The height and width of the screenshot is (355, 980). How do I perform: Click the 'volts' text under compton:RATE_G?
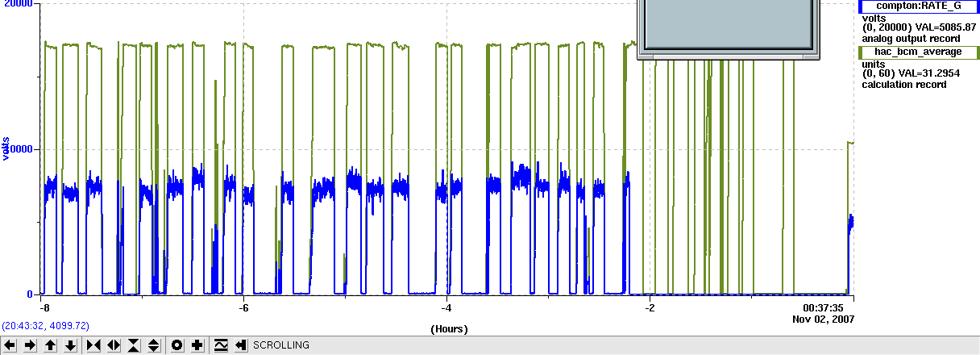(x=874, y=18)
